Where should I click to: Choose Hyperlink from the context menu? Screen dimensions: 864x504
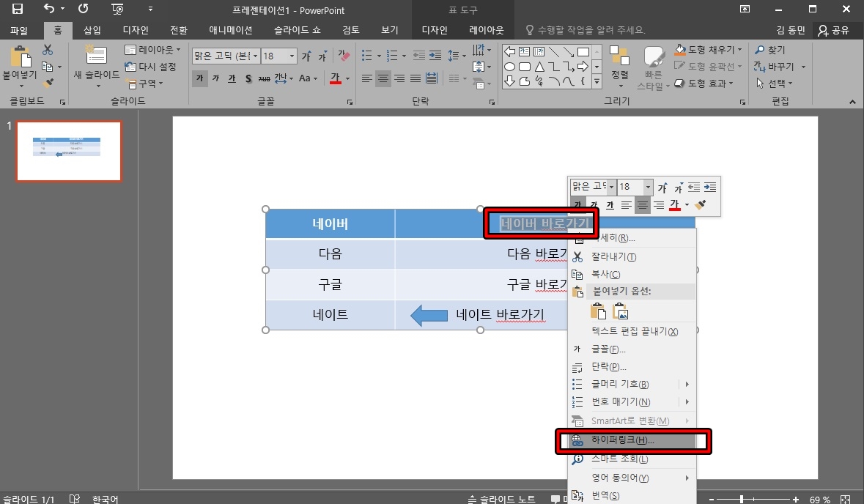pyautogui.click(x=633, y=440)
